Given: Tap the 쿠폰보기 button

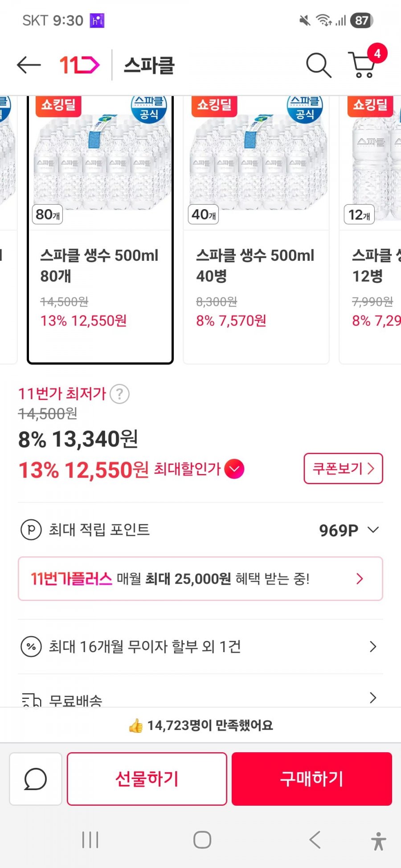Looking at the screenshot, I should pyautogui.click(x=343, y=468).
